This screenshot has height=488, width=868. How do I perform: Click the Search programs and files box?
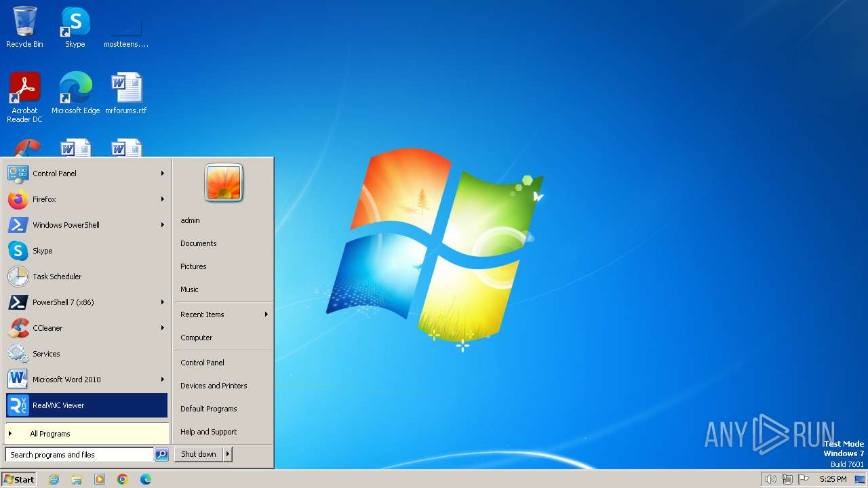79,455
